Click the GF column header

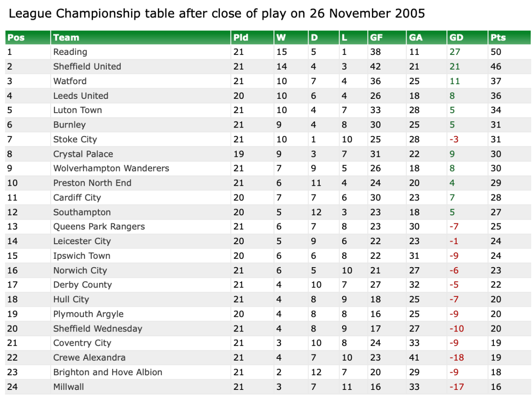coord(376,38)
